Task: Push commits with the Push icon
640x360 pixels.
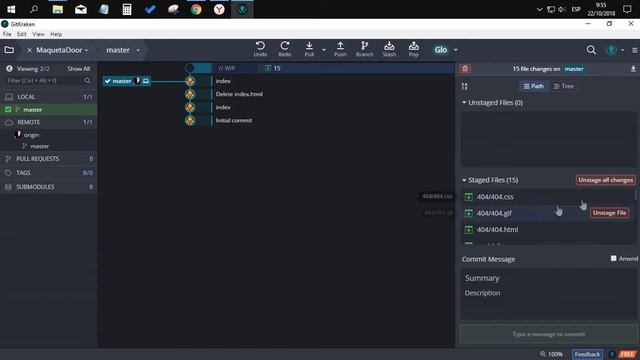Action: click(340, 49)
